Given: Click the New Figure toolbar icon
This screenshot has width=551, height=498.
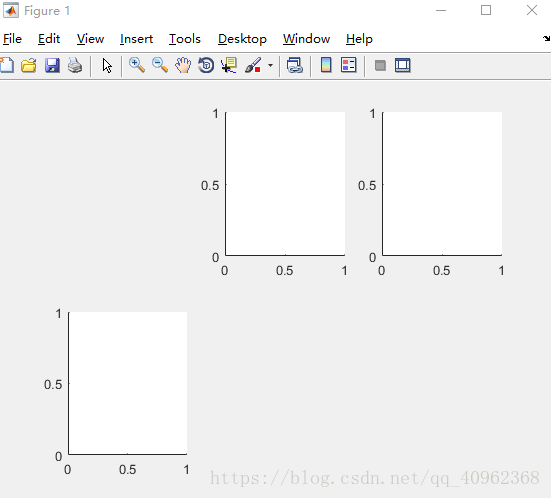Looking at the screenshot, I should click(7, 65).
